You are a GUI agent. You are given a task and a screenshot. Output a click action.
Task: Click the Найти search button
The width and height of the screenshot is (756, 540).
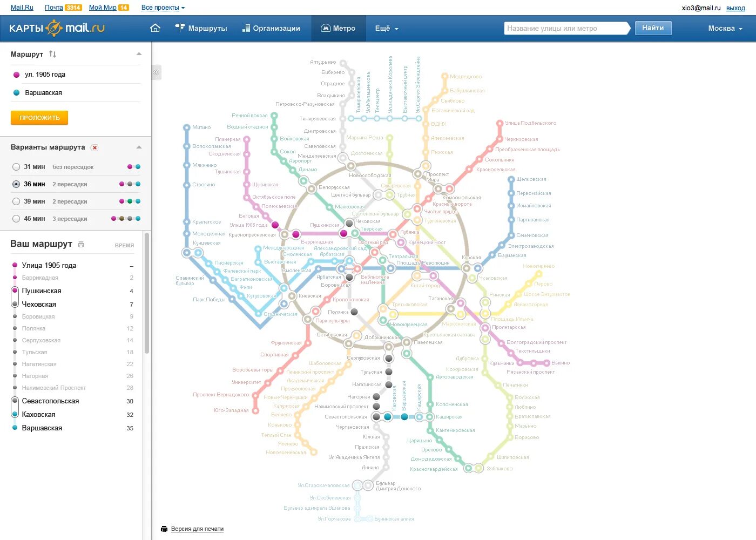(x=653, y=28)
